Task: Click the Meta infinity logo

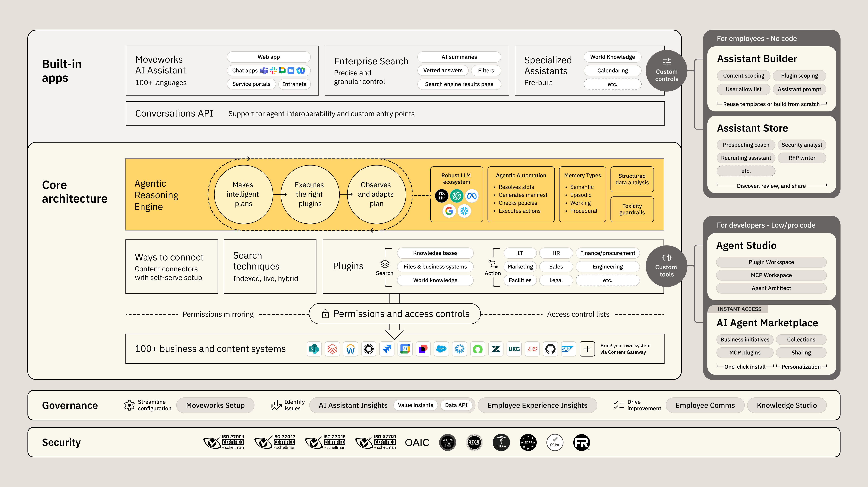Action: coord(472,196)
